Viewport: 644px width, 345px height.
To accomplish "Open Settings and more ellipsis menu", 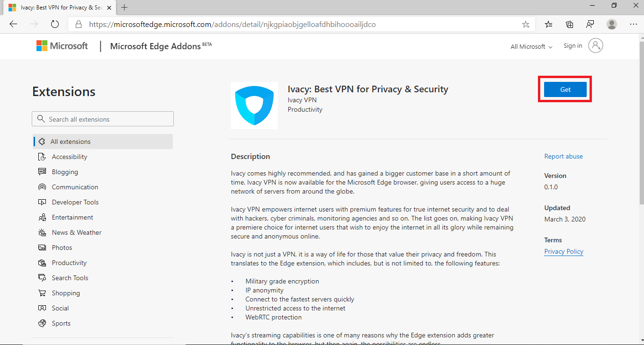I will (x=633, y=24).
